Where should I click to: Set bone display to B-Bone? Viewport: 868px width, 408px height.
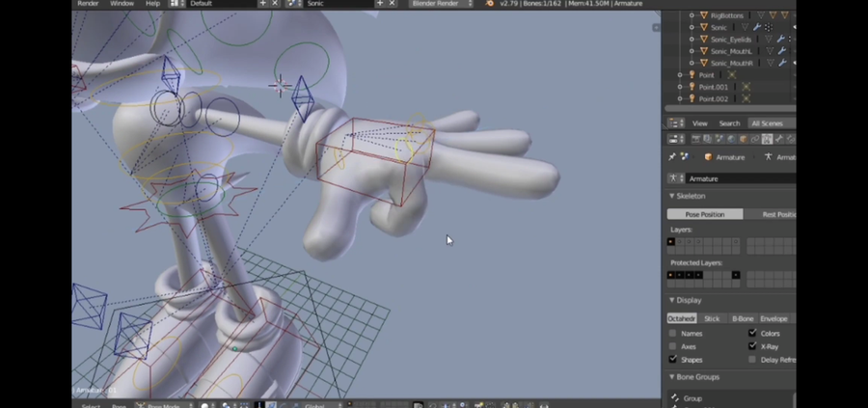tap(743, 318)
